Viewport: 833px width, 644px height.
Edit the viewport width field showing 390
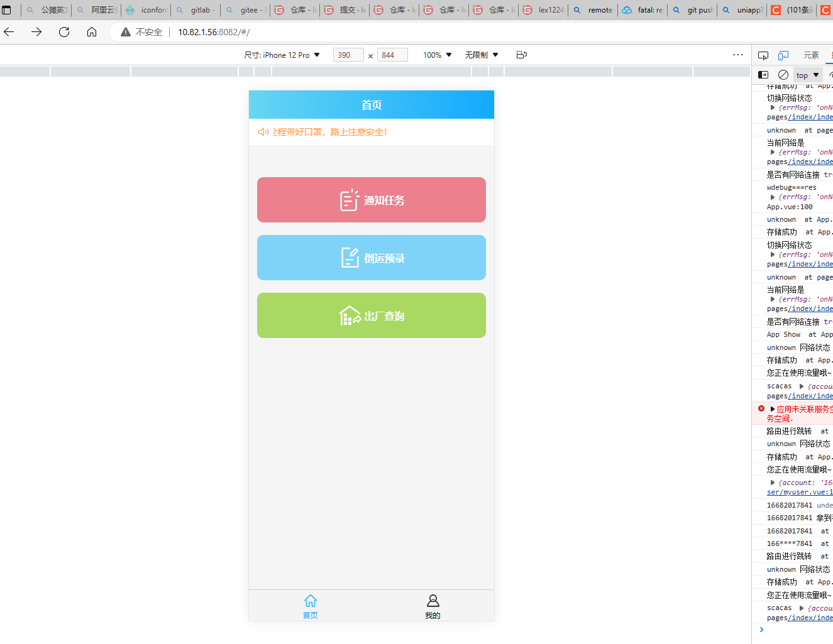pyautogui.click(x=348, y=55)
